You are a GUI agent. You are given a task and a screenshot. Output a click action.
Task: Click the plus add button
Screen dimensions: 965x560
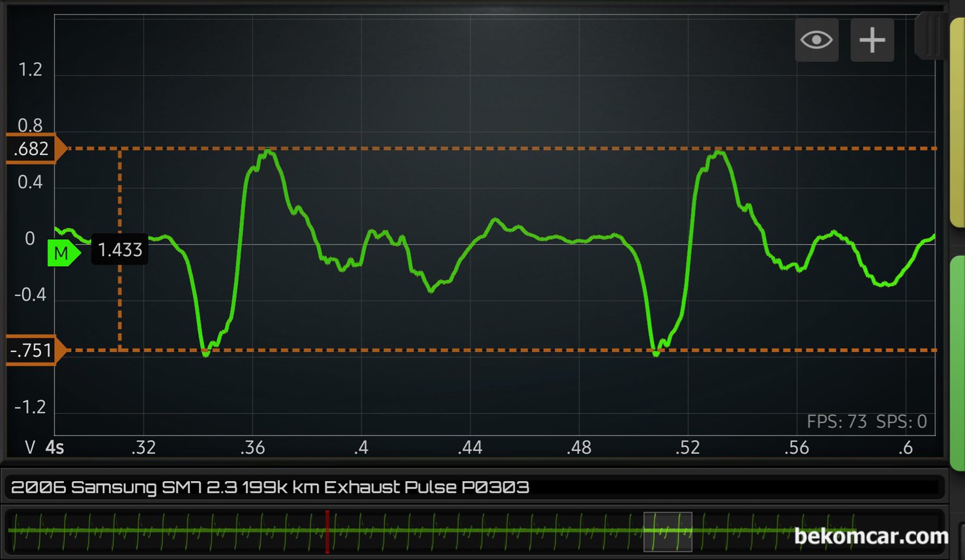pyautogui.click(x=872, y=40)
